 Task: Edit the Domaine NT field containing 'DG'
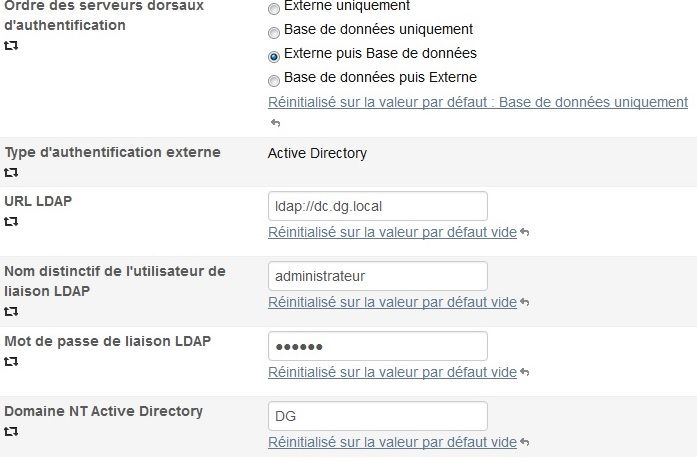click(x=377, y=416)
